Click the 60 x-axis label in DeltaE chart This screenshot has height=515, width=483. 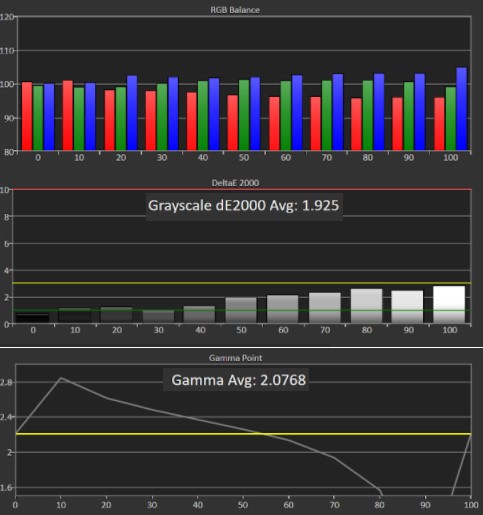283,330
